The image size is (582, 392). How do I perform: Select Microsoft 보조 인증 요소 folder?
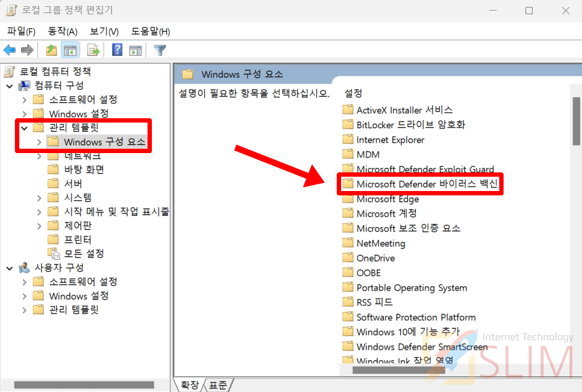click(x=408, y=228)
